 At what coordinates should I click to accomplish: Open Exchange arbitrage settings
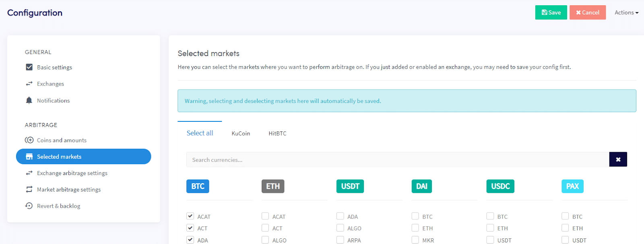72,173
